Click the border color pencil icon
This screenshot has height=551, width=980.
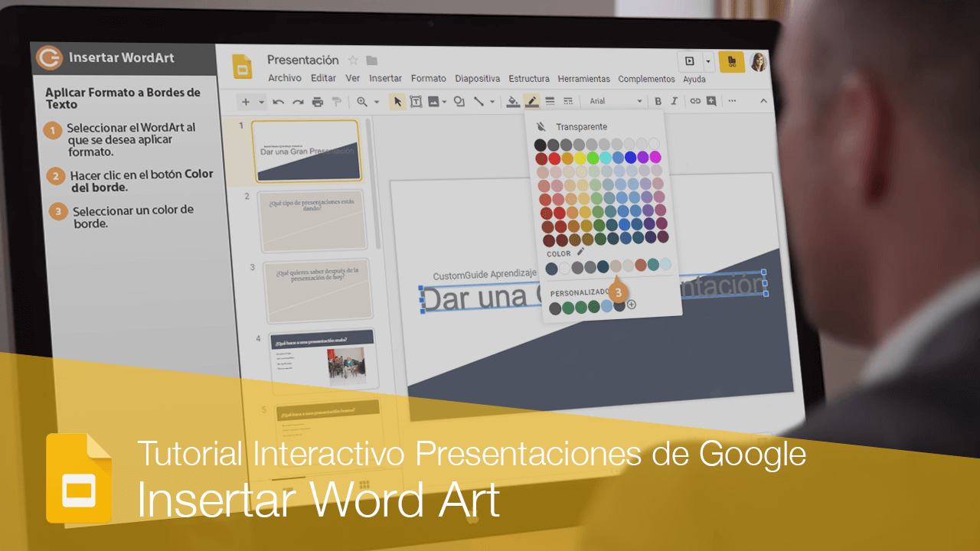pyautogui.click(x=532, y=101)
